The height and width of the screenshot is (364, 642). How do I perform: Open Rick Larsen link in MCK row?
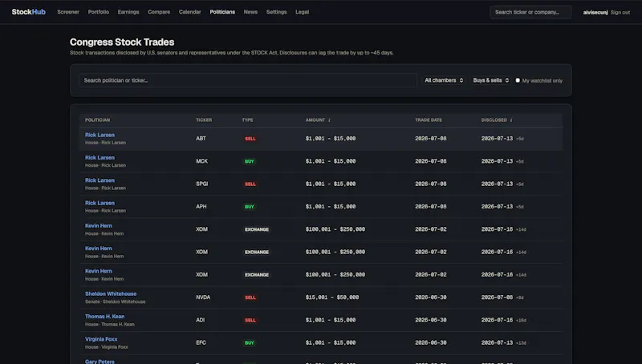pos(100,157)
